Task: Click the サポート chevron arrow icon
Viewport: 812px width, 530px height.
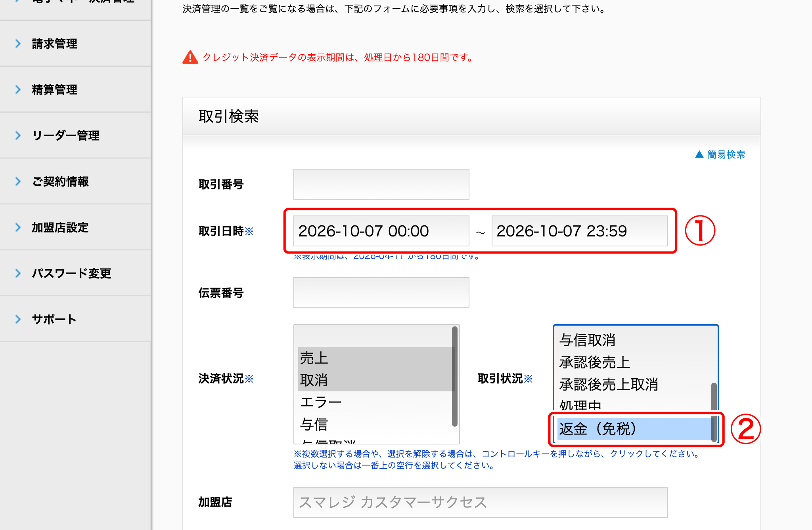Action: tap(18, 319)
